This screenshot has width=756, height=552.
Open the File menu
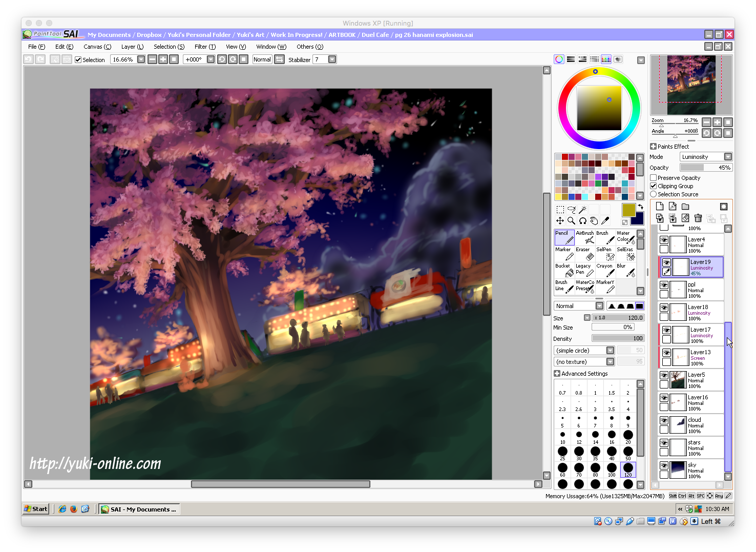pos(36,47)
